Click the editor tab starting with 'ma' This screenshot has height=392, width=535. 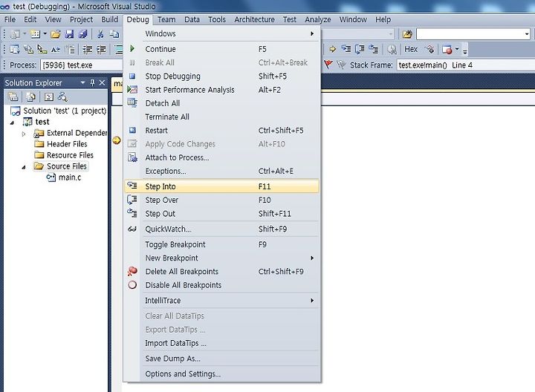(x=117, y=84)
